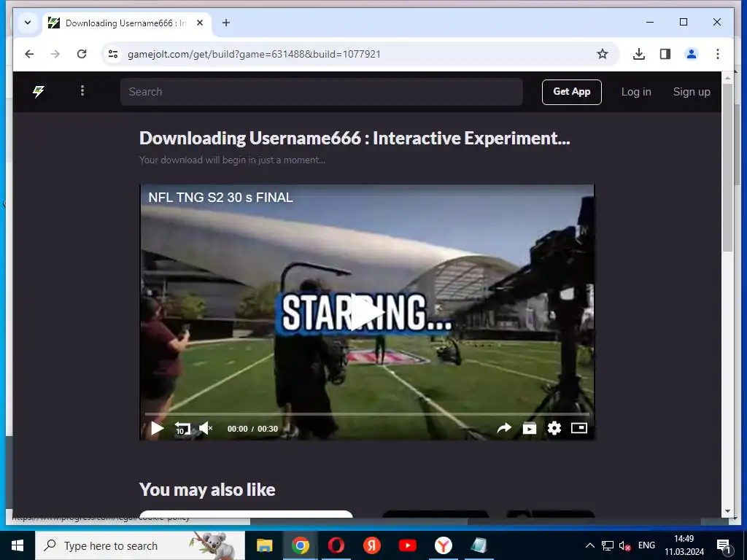
Task: Click the Get App button
Action: point(572,92)
